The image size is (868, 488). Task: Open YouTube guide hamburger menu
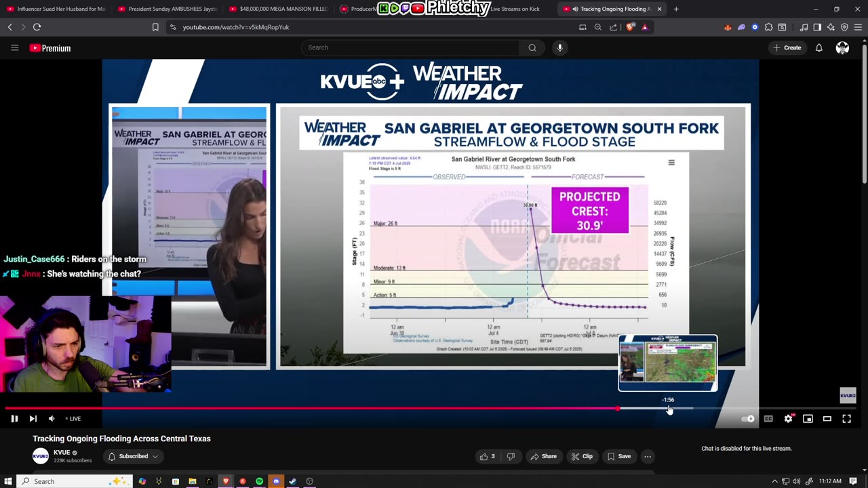click(x=14, y=48)
